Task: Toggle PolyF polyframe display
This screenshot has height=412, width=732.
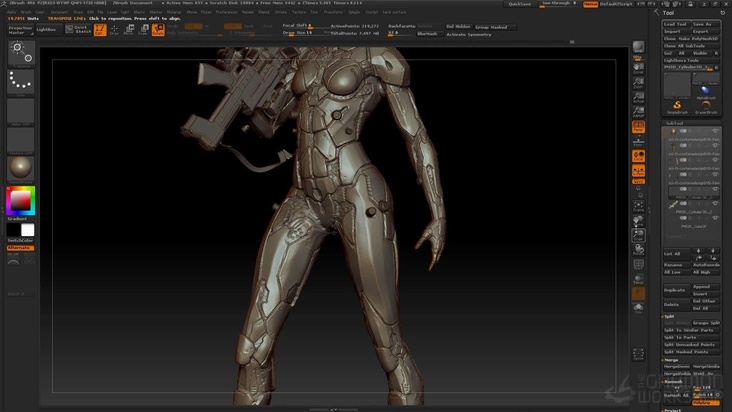Action: (638, 265)
